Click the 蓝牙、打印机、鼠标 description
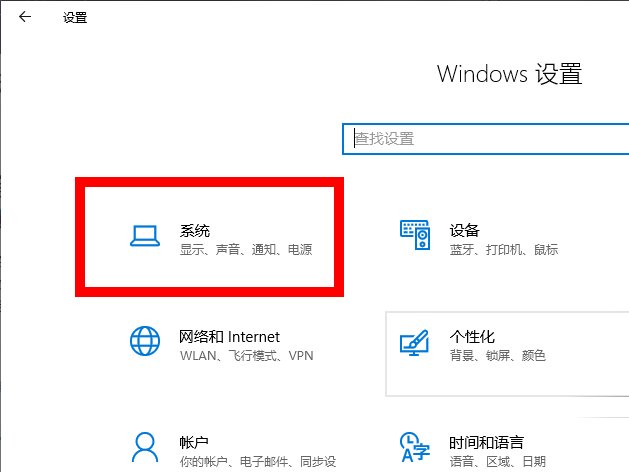 (504, 249)
